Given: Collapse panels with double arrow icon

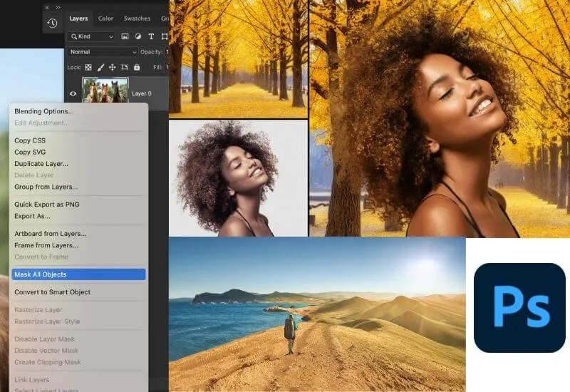Looking at the screenshot, I should click(x=58, y=7).
